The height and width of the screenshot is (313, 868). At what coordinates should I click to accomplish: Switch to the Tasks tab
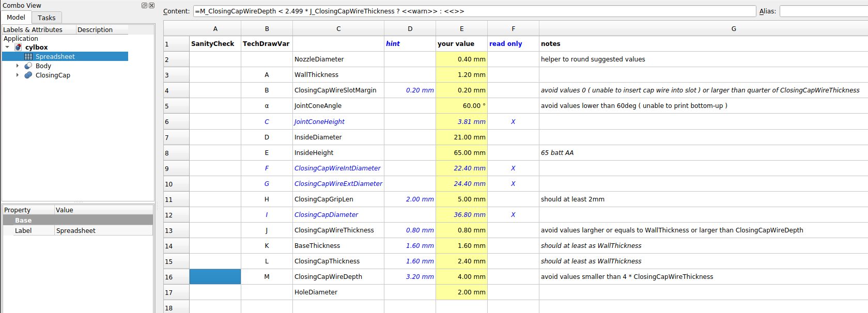47,18
